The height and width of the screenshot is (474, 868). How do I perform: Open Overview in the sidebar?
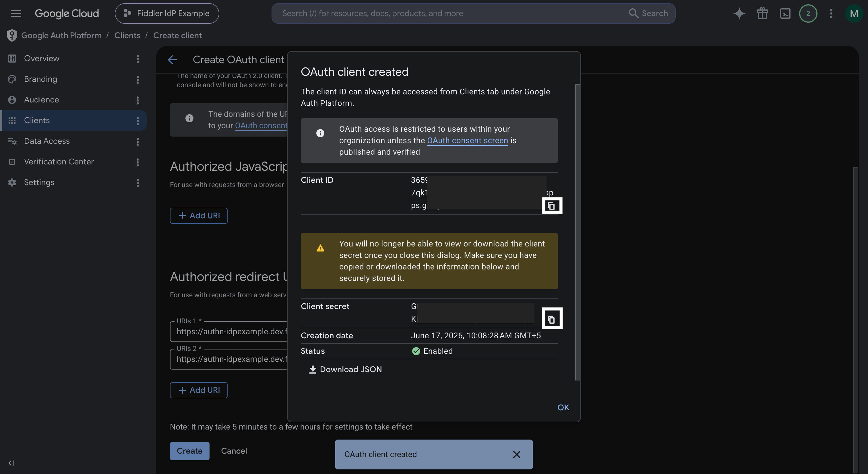point(41,59)
